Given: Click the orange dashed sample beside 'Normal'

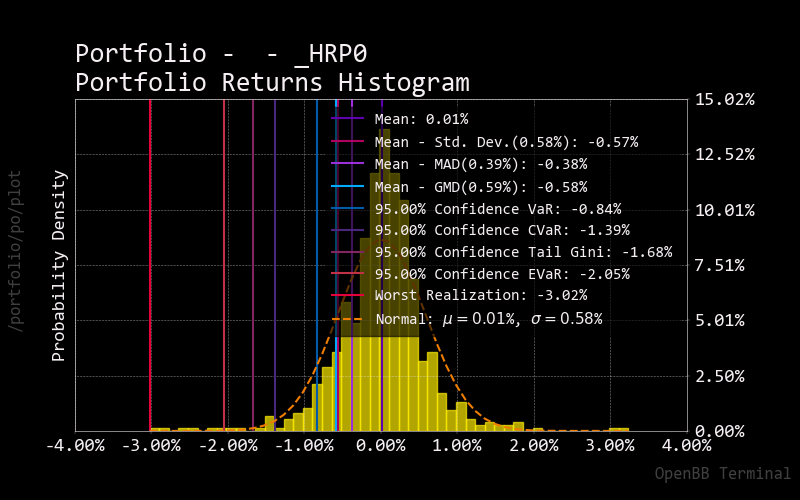Looking at the screenshot, I should pyautogui.click(x=347, y=320).
